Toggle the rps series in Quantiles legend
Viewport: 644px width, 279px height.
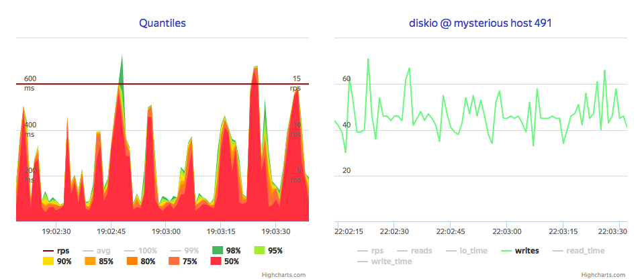tap(56, 251)
